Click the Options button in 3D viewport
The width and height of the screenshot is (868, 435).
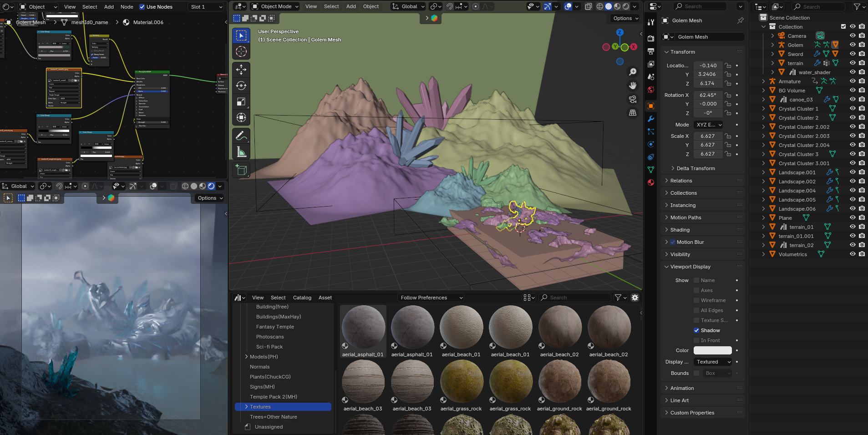coord(625,18)
